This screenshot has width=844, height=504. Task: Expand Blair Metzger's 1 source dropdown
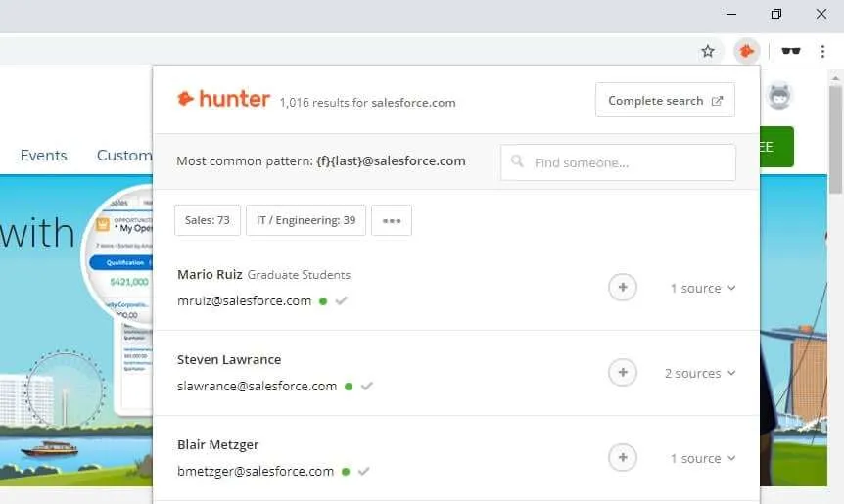[x=702, y=458]
